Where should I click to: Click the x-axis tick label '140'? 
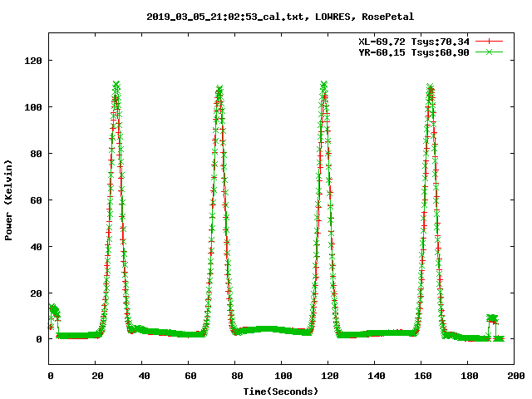(377, 376)
